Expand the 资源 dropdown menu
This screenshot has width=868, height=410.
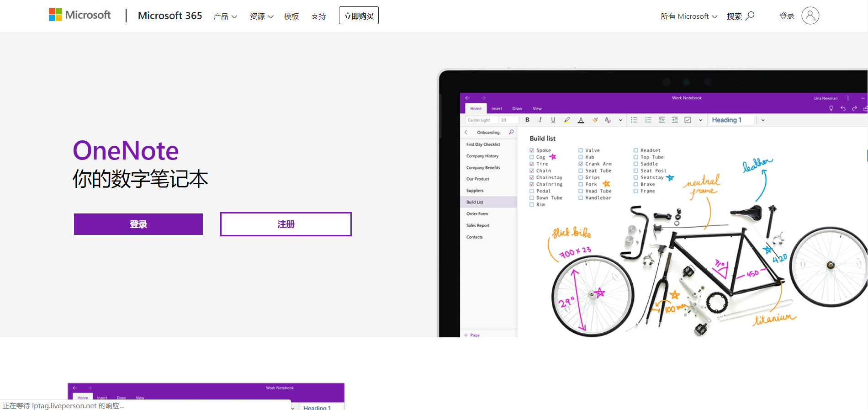click(262, 16)
